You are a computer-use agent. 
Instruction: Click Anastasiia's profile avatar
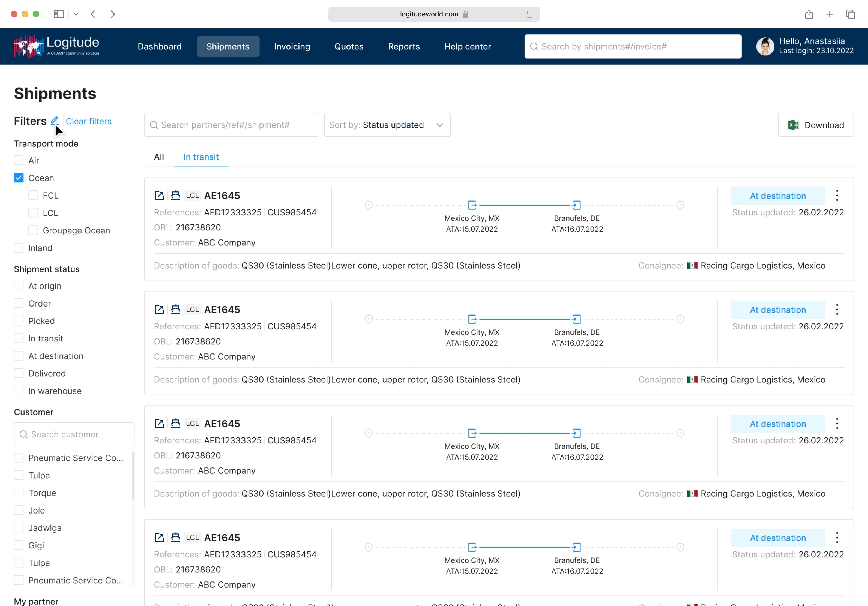coord(765,46)
